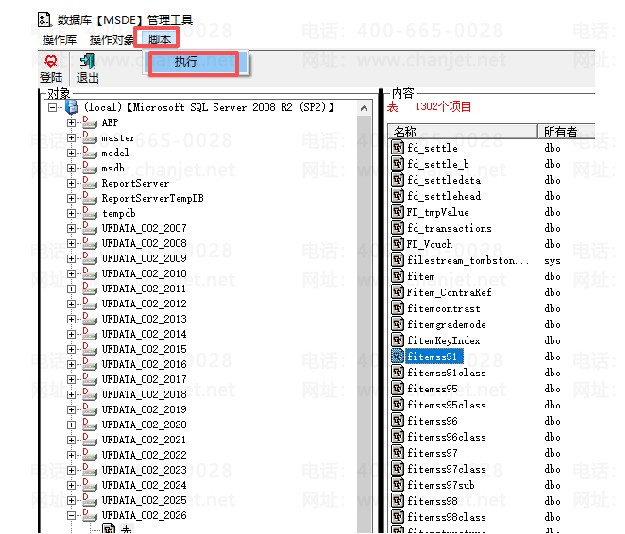Select the UFDATA_002_2023 database
Viewport: 625px width, 534px height.
point(144,470)
